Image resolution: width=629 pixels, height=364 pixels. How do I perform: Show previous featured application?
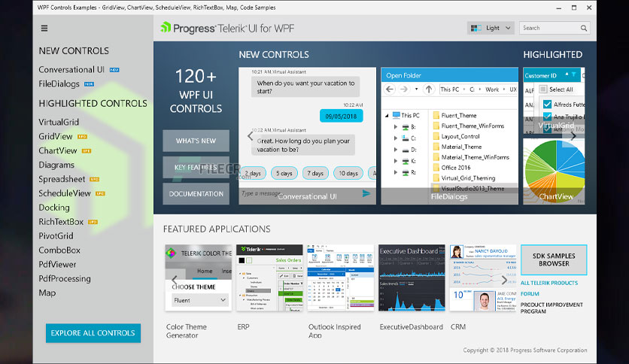(x=174, y=280)
